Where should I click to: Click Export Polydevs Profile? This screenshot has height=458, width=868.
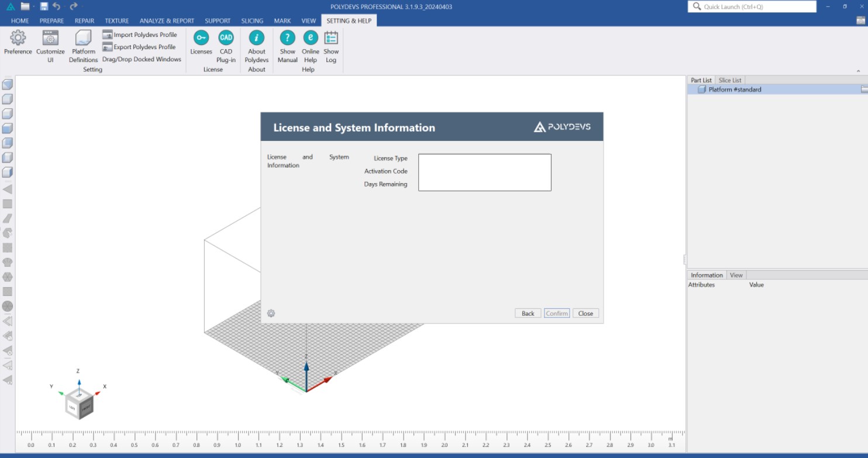click(x=139, y=47)
